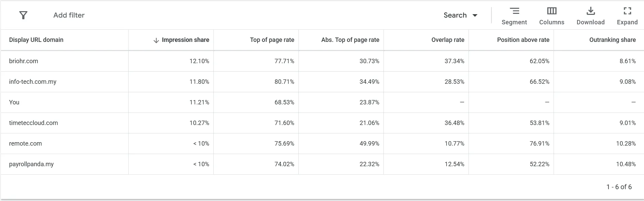Expand the Search network selector arrow
Viewport: 644px width, 201px height.
475,15
